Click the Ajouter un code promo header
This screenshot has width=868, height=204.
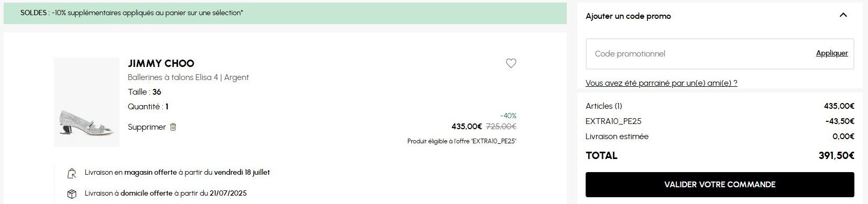pos(628,16)
